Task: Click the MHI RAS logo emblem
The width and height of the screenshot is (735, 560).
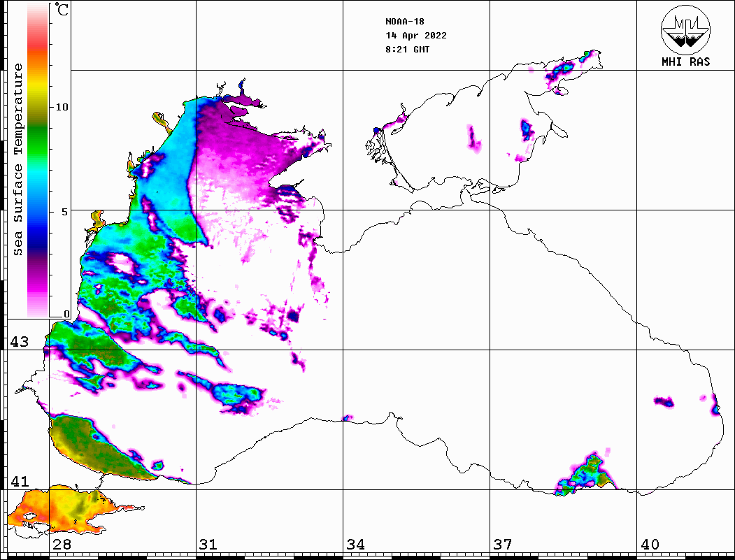Action: 686,29
